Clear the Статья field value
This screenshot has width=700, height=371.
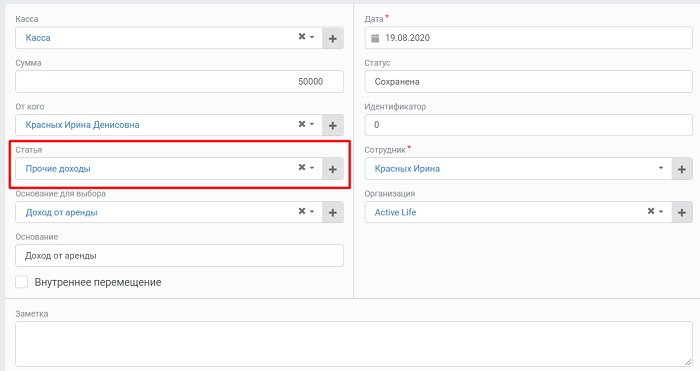[302, 167]
